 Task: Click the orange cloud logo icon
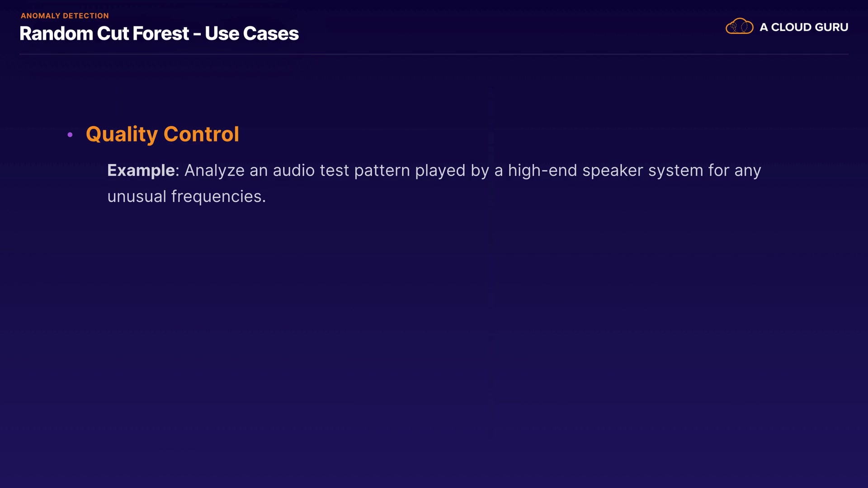[739, 27]
